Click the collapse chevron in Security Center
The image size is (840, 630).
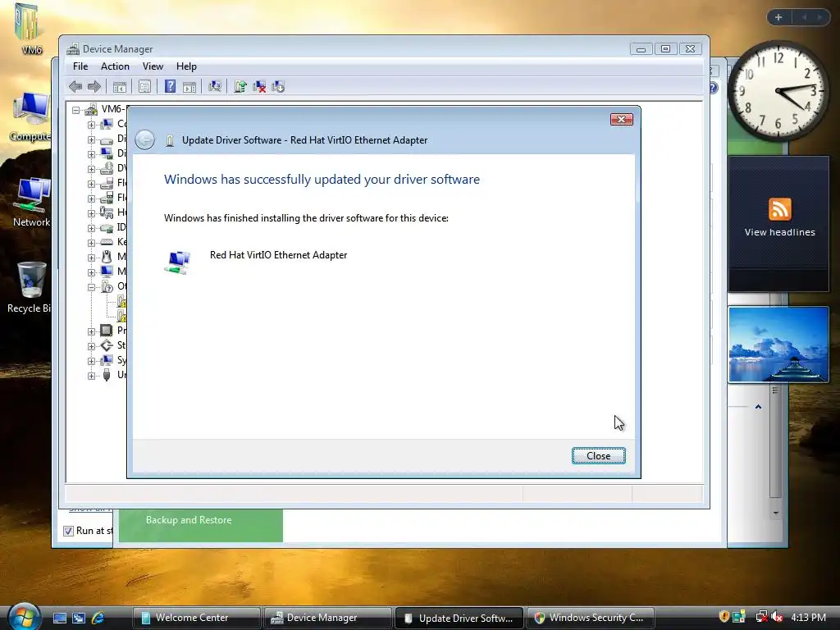pos(758,407)
